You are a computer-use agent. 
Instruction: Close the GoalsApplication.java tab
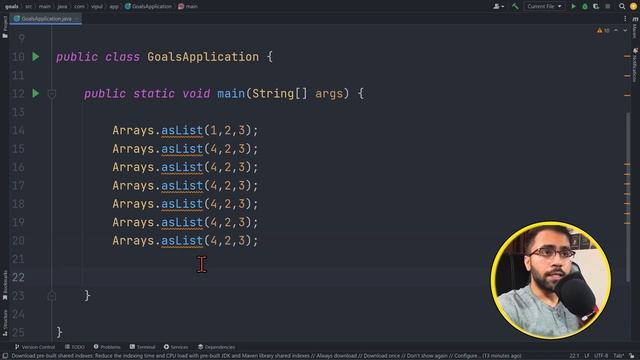coord(77,19)
